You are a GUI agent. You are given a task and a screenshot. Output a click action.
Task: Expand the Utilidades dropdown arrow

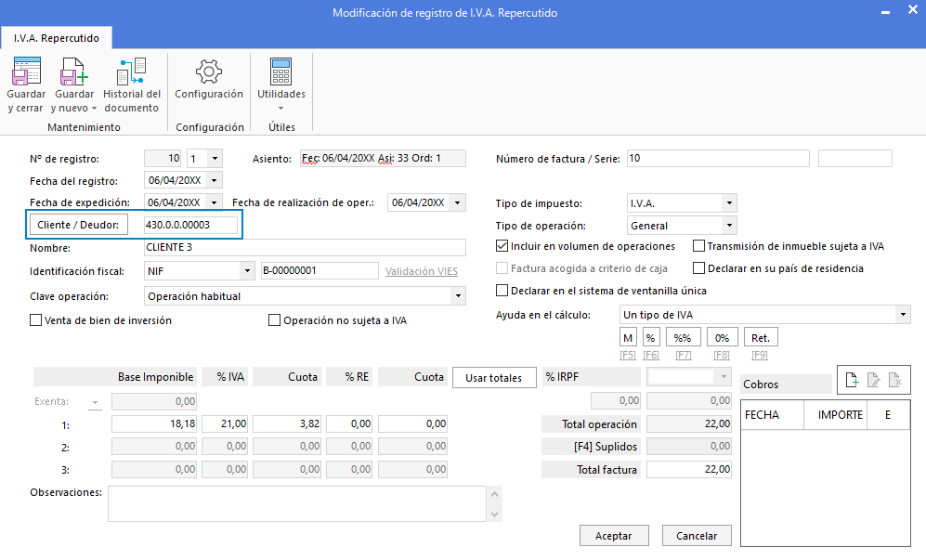click(x=281, y=108)
